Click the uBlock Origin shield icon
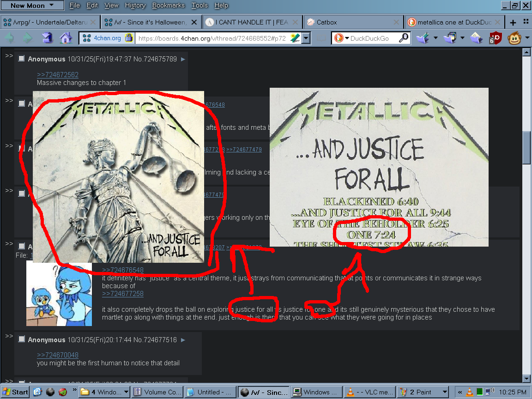 click(496, 38)
